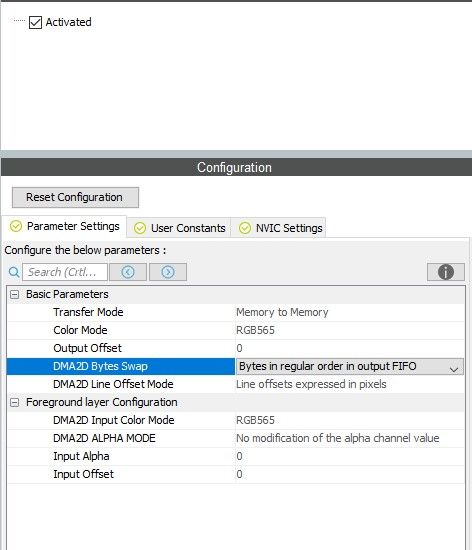This screenshot has width=472, height=550.
Task: Click the Parameter Settings checkmark icon
Action: click(16, 226)
